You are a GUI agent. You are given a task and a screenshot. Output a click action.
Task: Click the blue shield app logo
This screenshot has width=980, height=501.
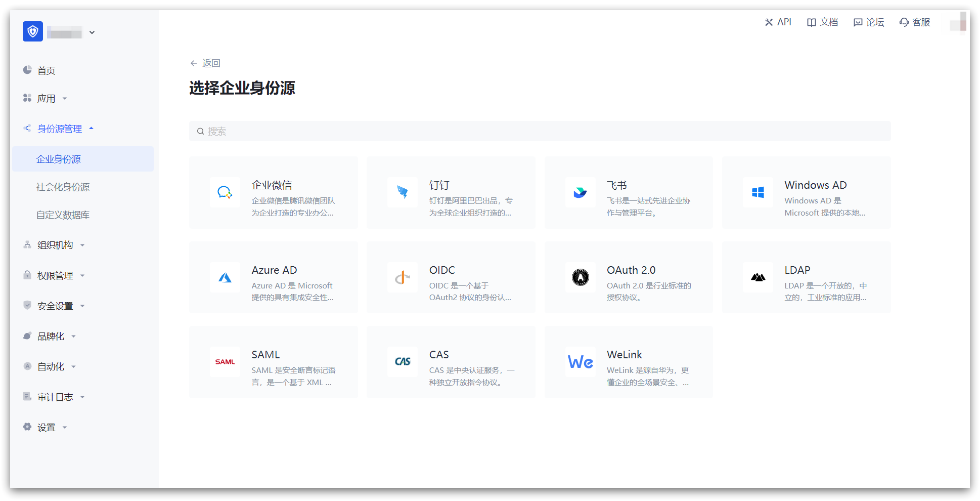[x=33, y=32]
